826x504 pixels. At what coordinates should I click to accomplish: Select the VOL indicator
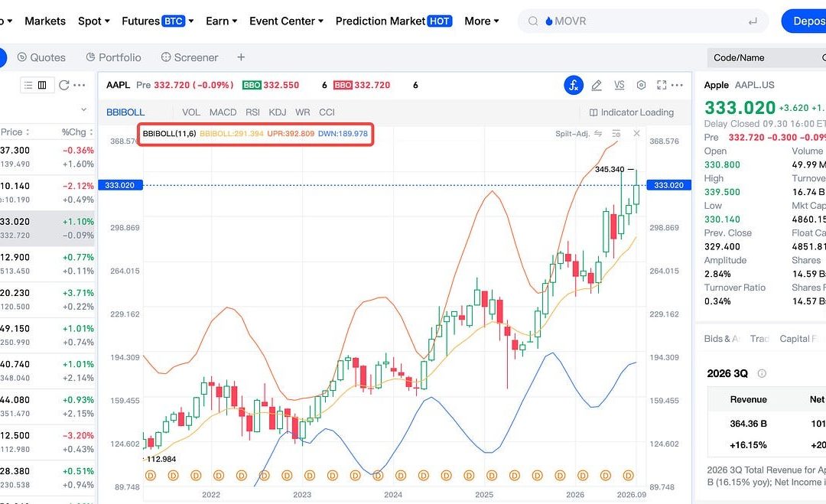coord(191,112)
